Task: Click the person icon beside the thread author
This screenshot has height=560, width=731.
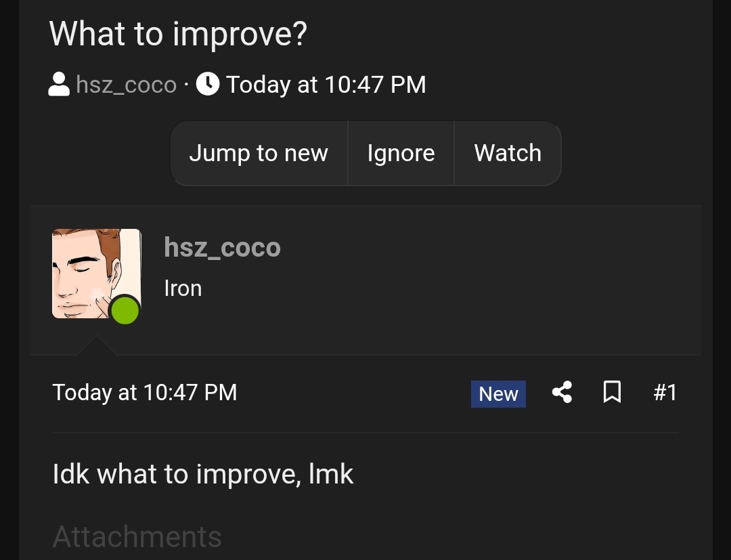Action: (60, 85)
